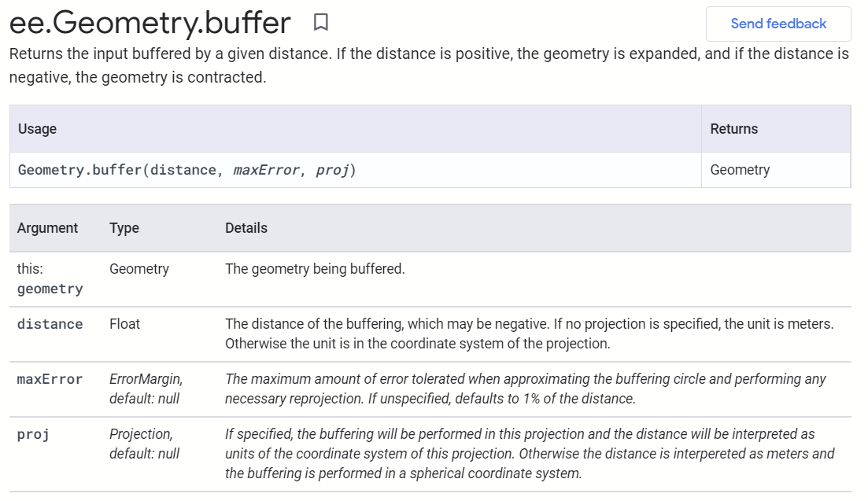Click the proj argument name

pyautogui.click(x=32, y=433)
